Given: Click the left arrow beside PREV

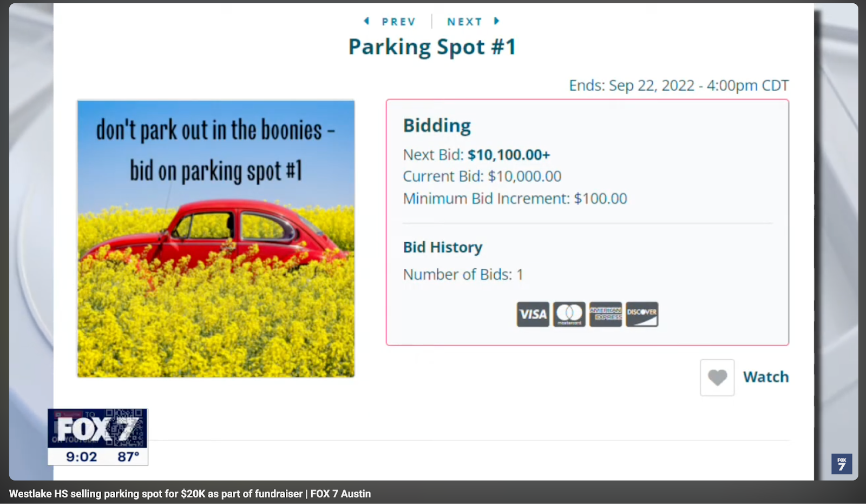Looking at the screenshot, I should click(366, 21).
